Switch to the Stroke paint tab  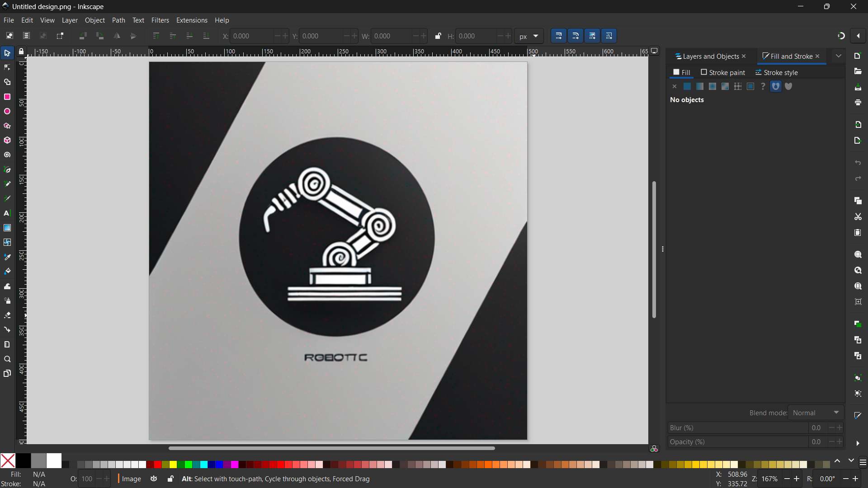[723, 72]
